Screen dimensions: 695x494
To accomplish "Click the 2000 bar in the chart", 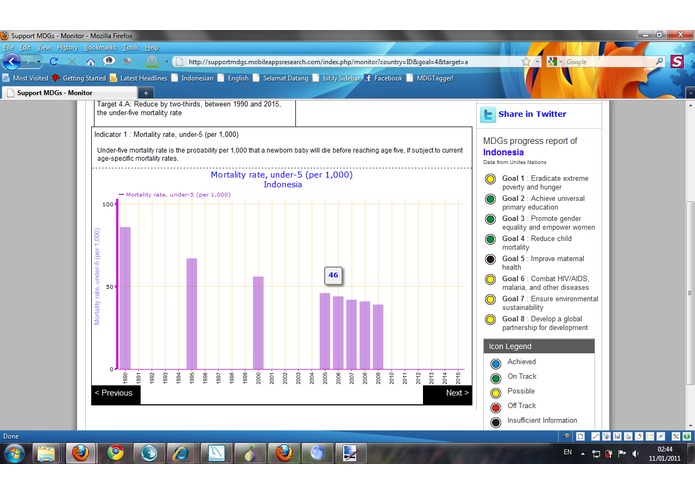I will [x=258, y=323].
